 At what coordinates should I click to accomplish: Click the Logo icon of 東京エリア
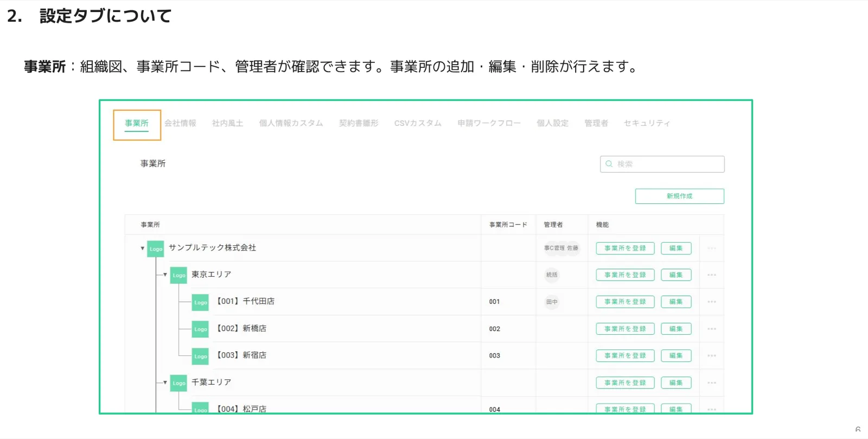point(178,275)
